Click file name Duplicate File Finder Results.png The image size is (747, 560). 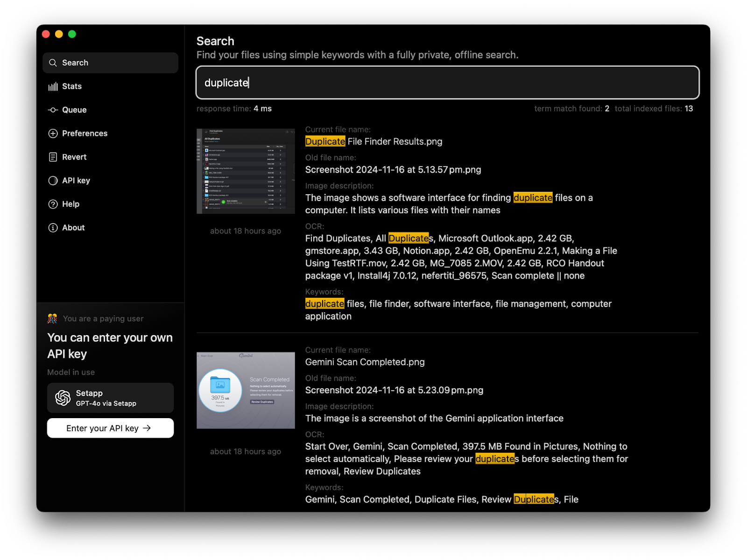tap(373, 141)
